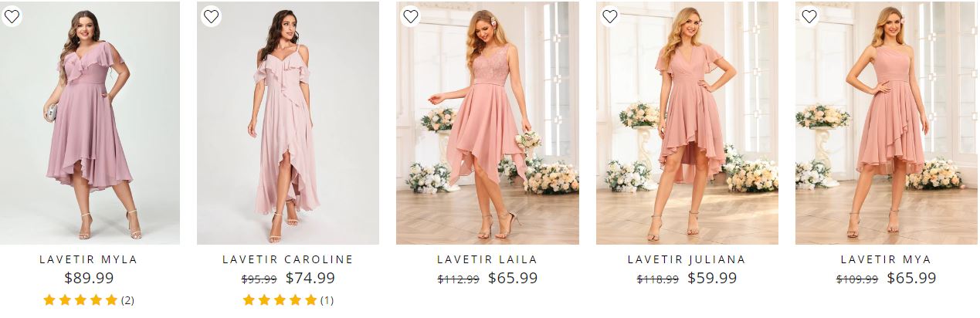Add Lavetir Caroline dress to wishlist heart
Screen dimensions: 980x318
point(211,16)
